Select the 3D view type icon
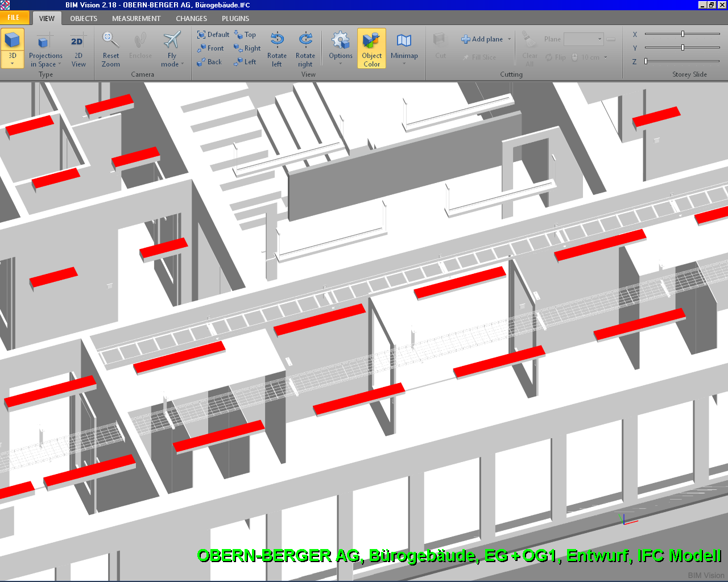The width and height of the screenshot is (728, 582). 13,40
